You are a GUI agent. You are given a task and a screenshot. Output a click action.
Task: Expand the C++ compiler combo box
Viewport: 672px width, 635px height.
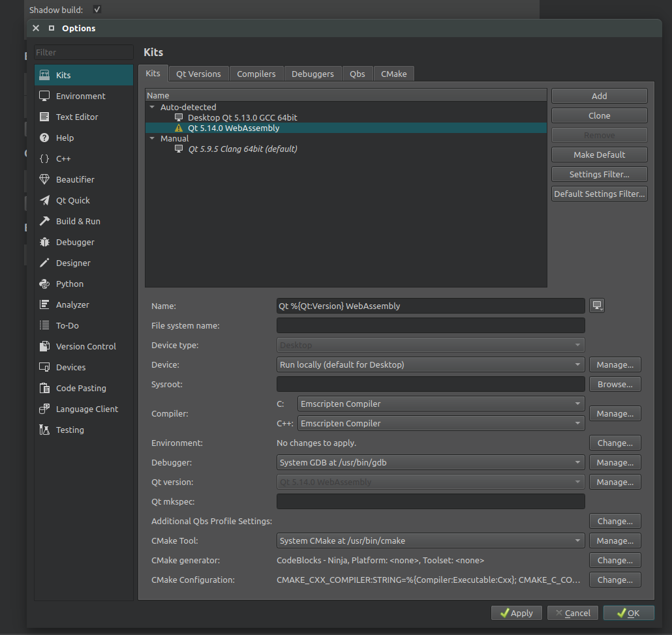point(440,423)
